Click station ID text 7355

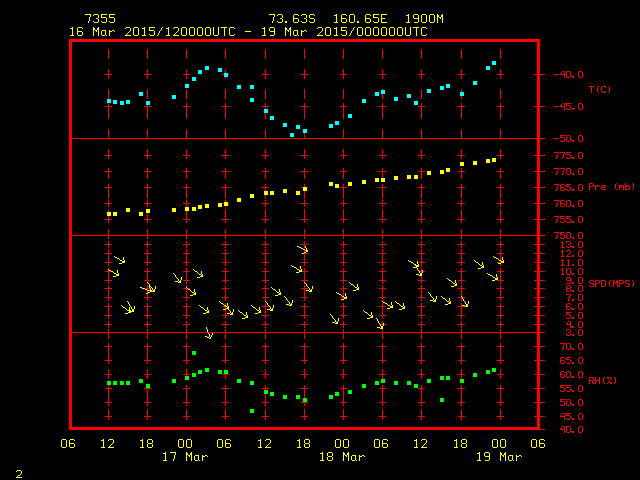[100, 19]
